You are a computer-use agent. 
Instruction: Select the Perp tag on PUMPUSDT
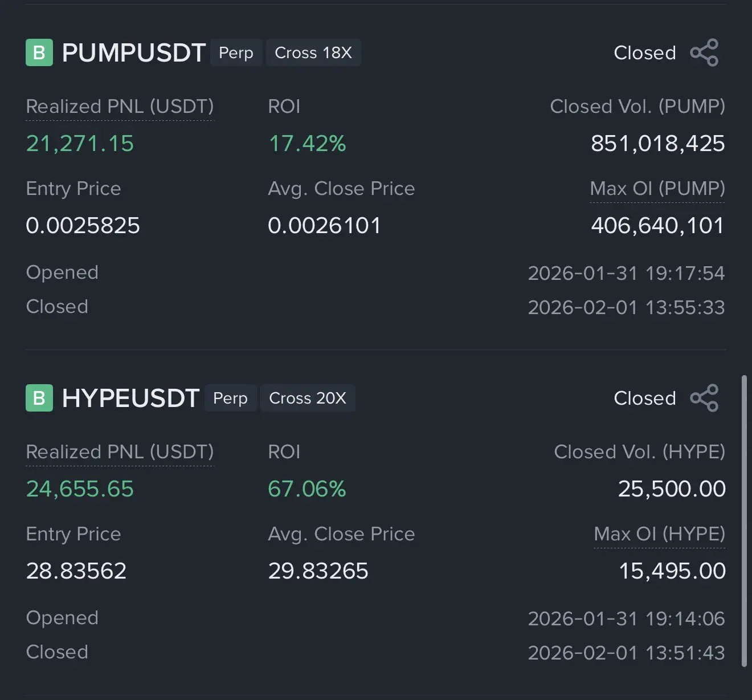click(236, 53)
